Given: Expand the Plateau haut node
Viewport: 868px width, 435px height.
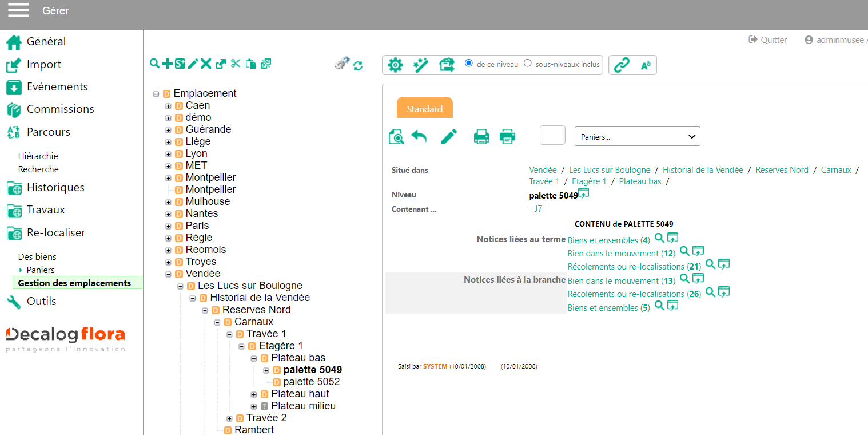Looking at the screenshot, I should pos(254,394).
